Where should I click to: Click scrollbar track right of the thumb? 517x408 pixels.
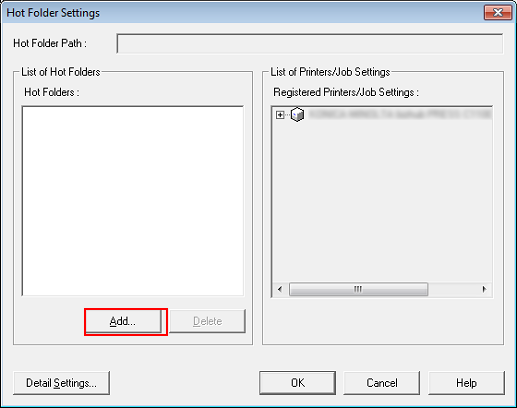[453, 289]
